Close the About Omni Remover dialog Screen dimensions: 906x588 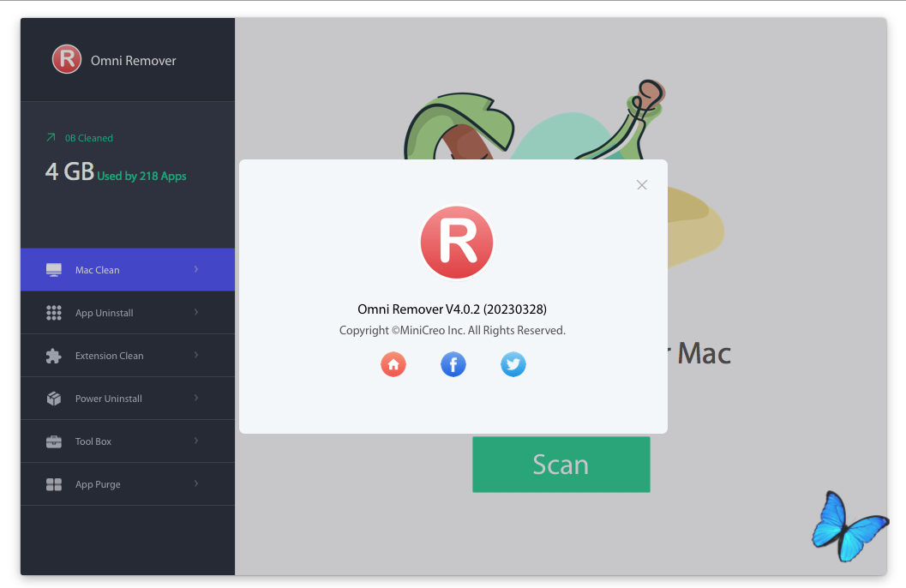point(642,185)
